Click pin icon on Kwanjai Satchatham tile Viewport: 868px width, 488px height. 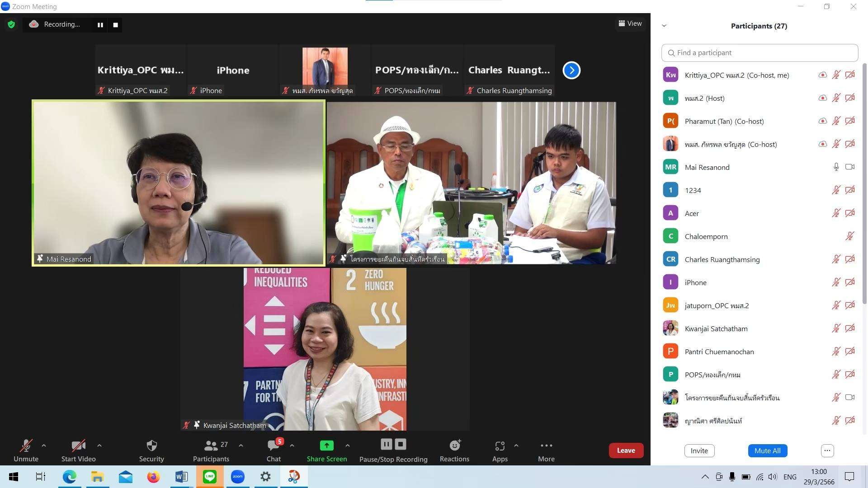click(197, 425)
